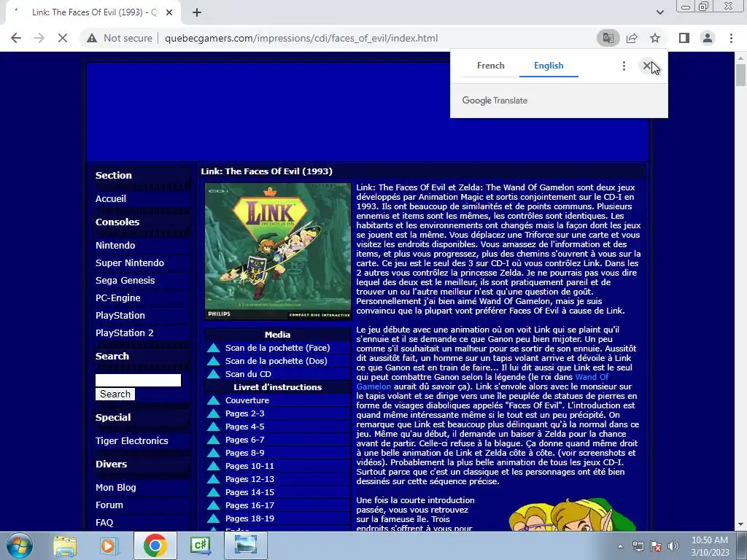Select the English translation tab
This screenshot has height=560, width=747.
pyautogui.click(x=549, y=66)
